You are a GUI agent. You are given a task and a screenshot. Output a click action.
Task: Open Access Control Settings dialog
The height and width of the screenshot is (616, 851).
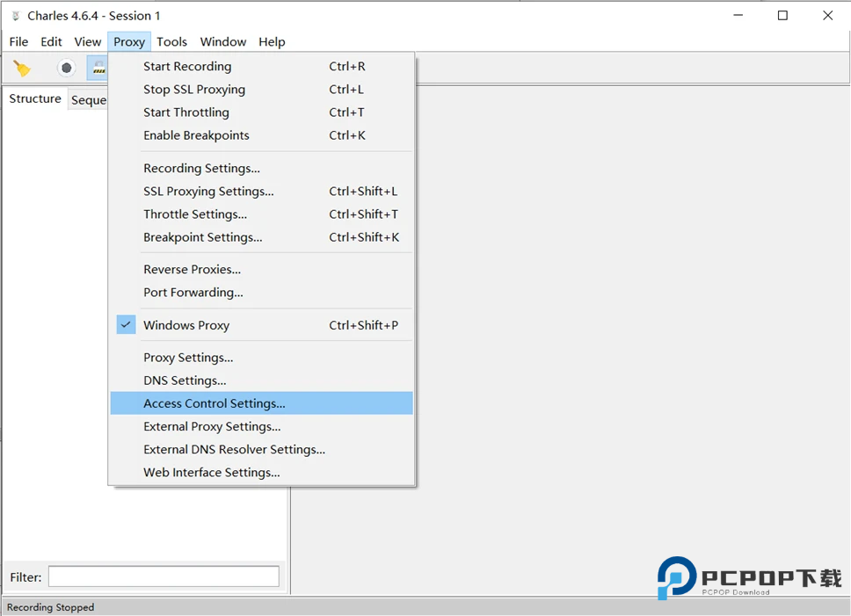[215, 403]
